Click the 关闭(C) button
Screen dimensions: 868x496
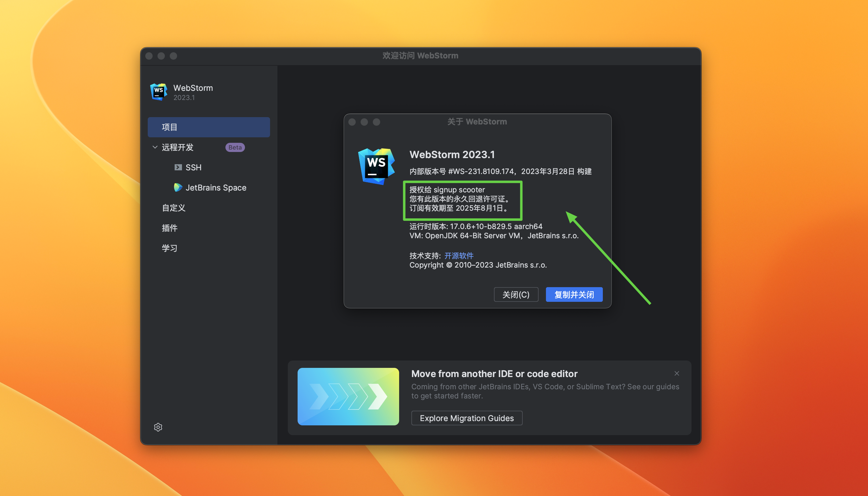(x=516, y=294)
